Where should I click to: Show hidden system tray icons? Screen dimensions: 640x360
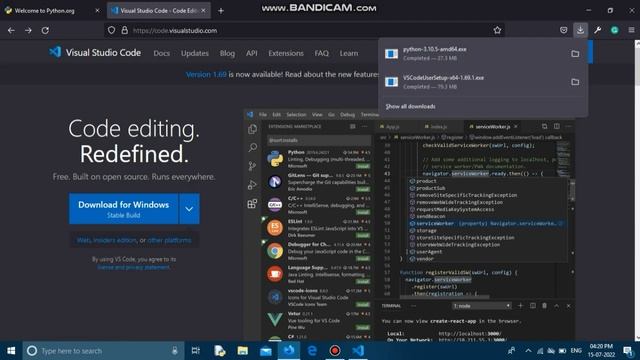528,351
